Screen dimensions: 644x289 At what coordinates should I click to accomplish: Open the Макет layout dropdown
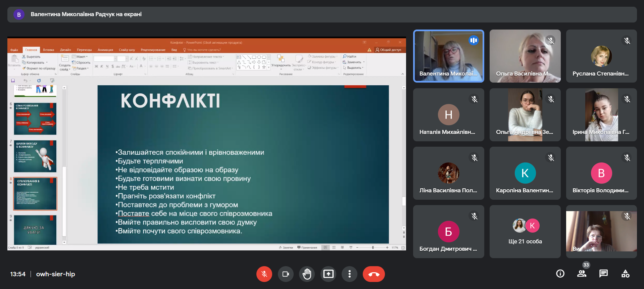80,57
